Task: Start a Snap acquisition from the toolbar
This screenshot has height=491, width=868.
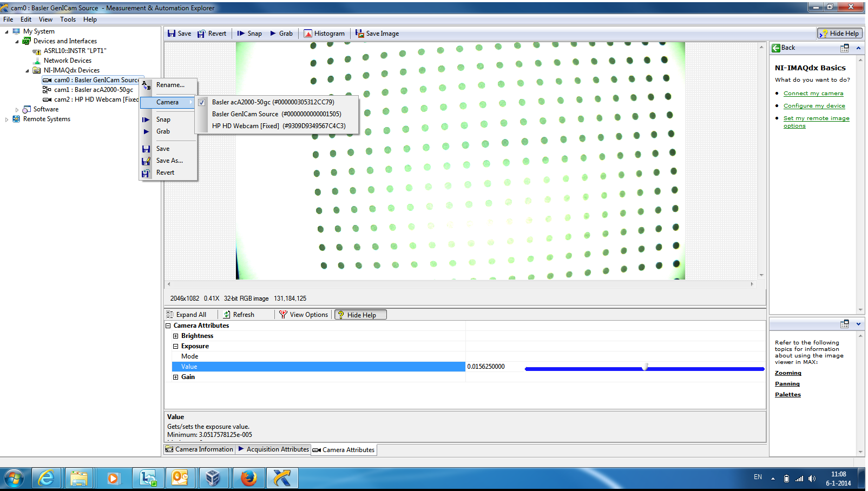Action: [249, 34]
